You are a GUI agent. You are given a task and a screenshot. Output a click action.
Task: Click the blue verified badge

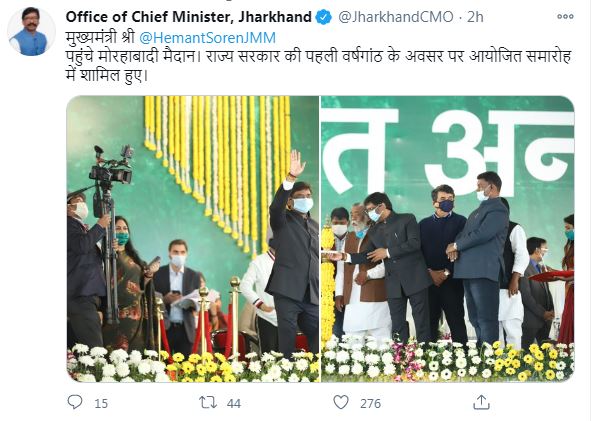[x=324, y=17]
